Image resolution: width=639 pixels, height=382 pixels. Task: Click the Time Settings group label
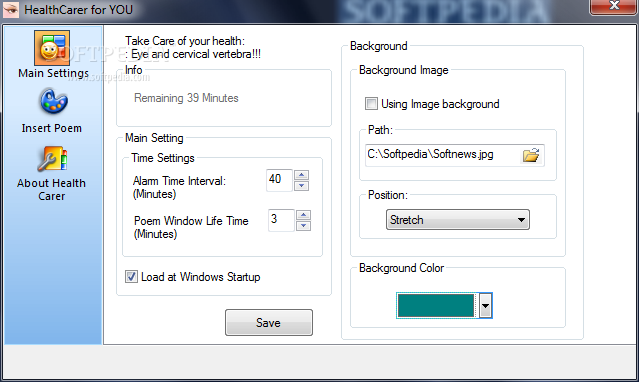pos(163,158)
